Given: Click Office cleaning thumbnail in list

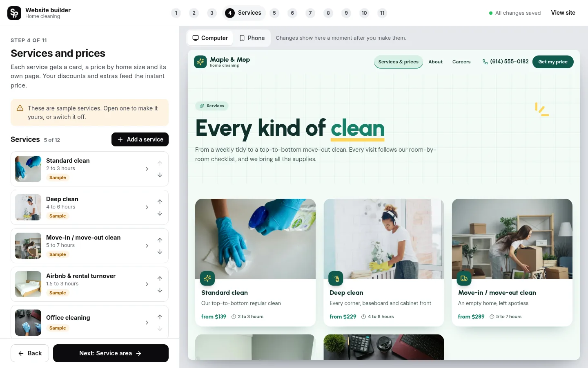Looking at the screenshot, I should tap(28, 323).
